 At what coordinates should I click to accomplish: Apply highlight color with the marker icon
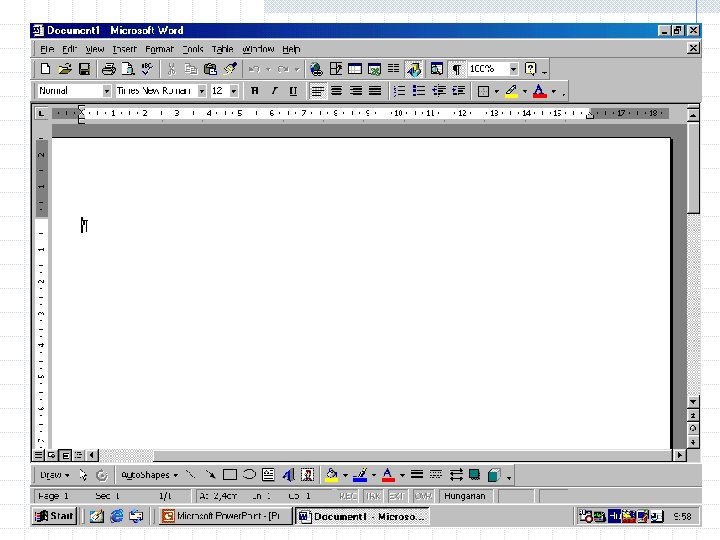click(x=512, y=91)
